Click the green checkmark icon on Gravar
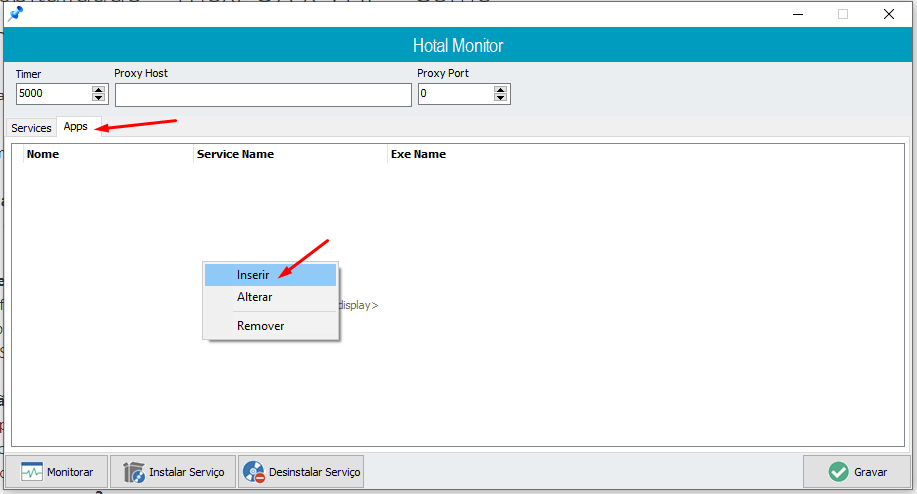917x494 pixels. pyautogui.click(x=838, y=472)
